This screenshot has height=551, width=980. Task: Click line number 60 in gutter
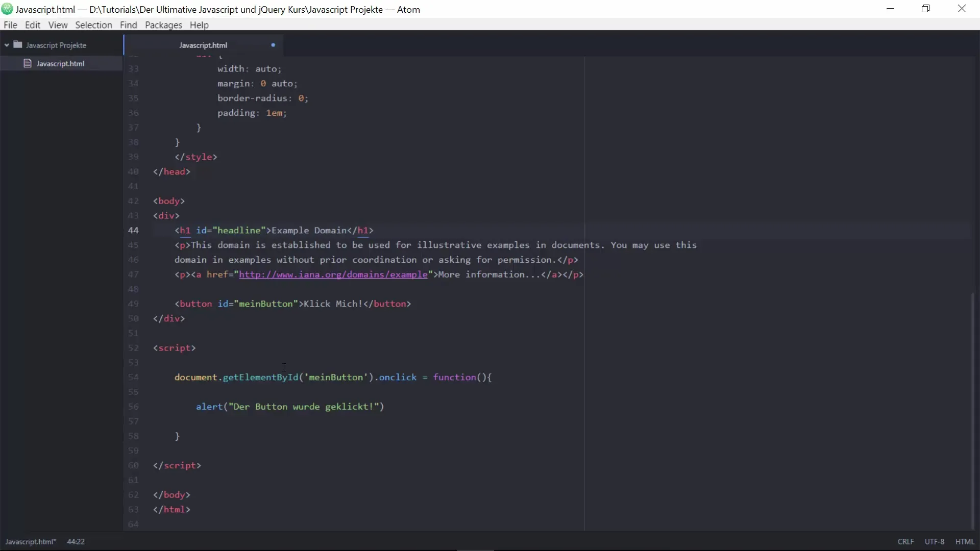[133, 466]
